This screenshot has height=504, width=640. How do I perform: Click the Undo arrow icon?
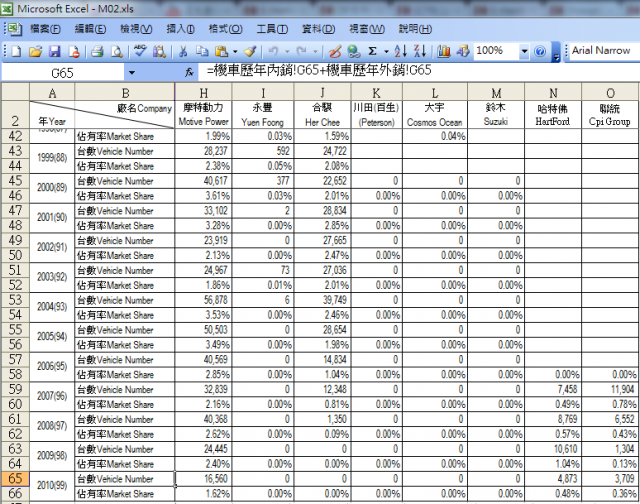pos(273,51)
